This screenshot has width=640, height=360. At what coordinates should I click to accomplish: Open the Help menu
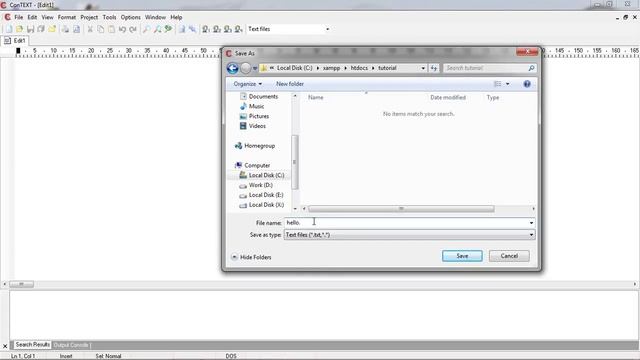tap(176, 18)
